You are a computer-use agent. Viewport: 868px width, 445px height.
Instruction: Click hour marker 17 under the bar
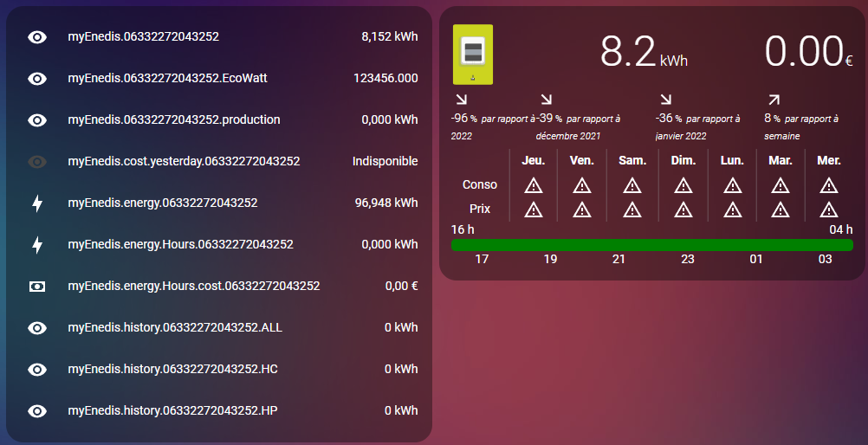coord(482,259)
